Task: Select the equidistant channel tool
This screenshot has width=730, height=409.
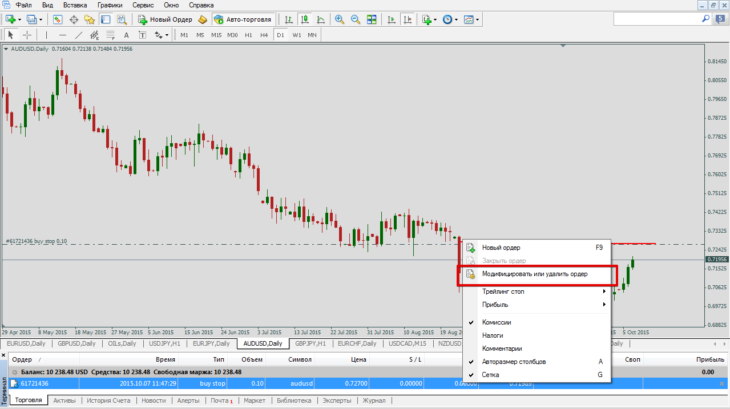Action: [95, 35]
